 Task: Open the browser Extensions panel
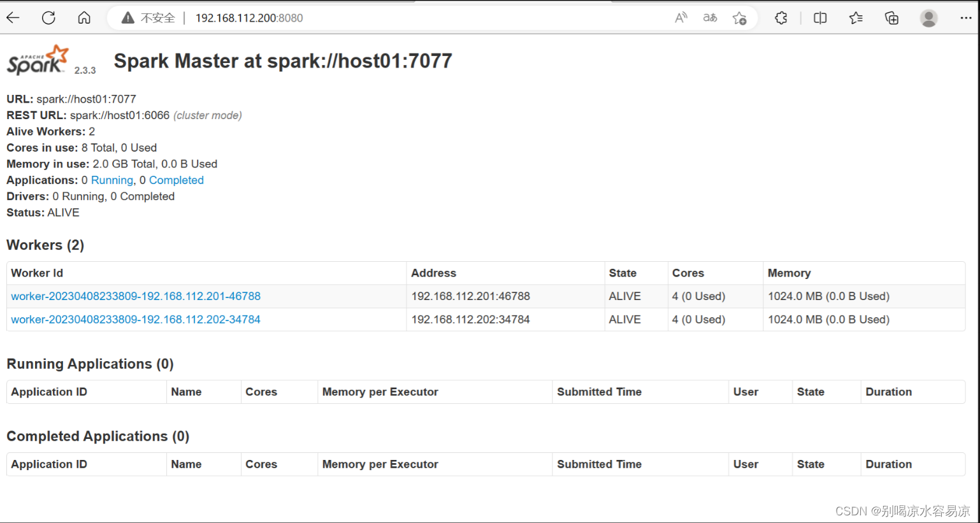[781, 17]
